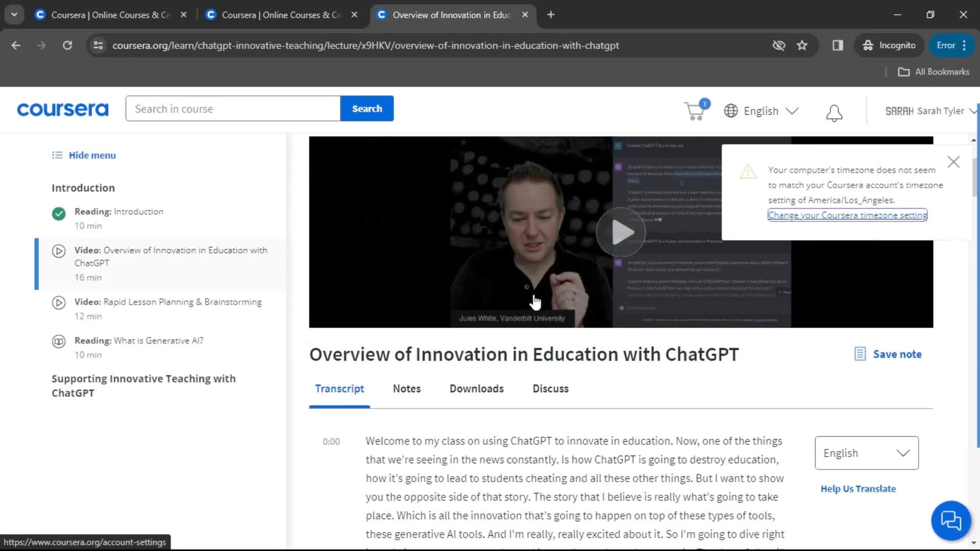The image size is (980, 551).
Task: Click the Introduction section heading
Action: click(x=83, y=188)
